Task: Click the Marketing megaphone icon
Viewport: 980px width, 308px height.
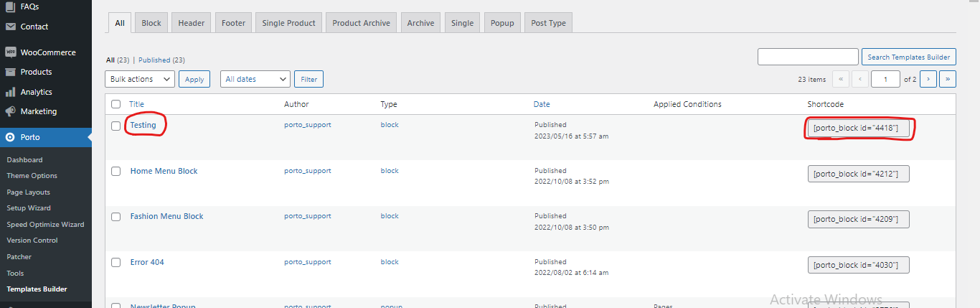Action: pos(10,111)
